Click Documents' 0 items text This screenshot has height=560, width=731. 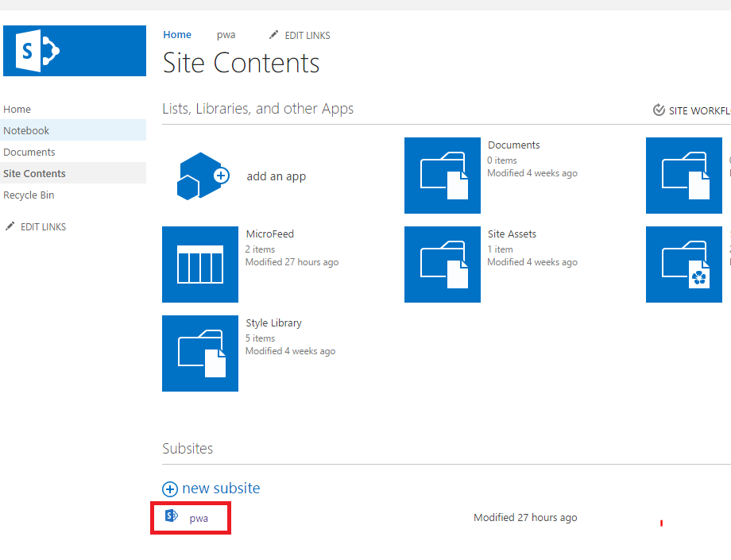(502, 160)
